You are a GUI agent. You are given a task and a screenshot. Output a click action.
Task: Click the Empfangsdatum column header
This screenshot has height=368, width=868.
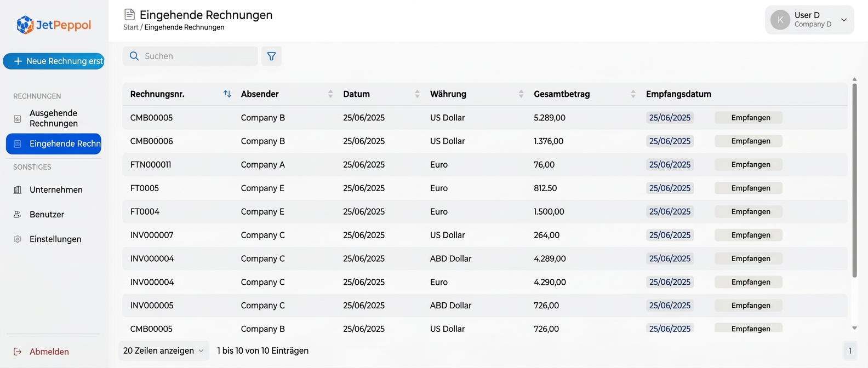678,94
